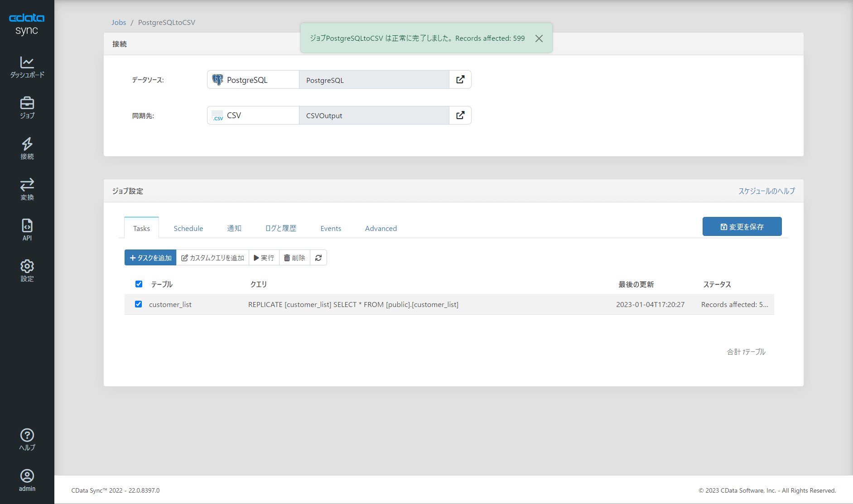Click the customer_list table name

coord(170,304)
